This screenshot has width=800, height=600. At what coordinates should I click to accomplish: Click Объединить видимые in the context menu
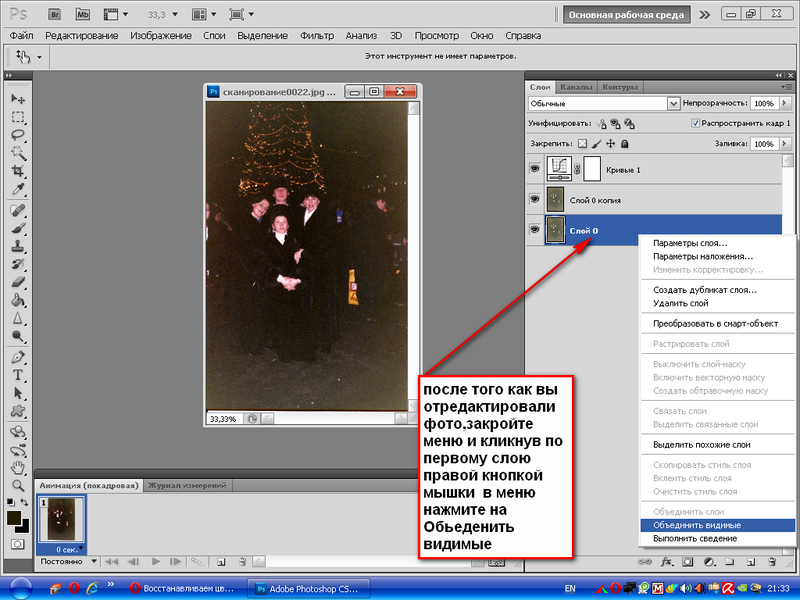(x=696, y=524)
